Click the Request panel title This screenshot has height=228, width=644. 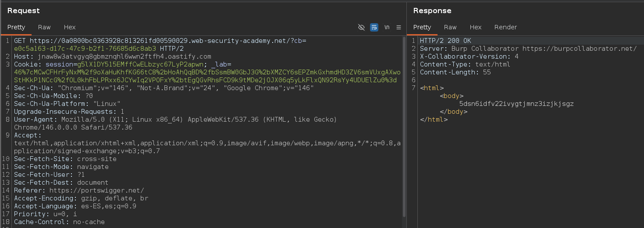[24, 11]
